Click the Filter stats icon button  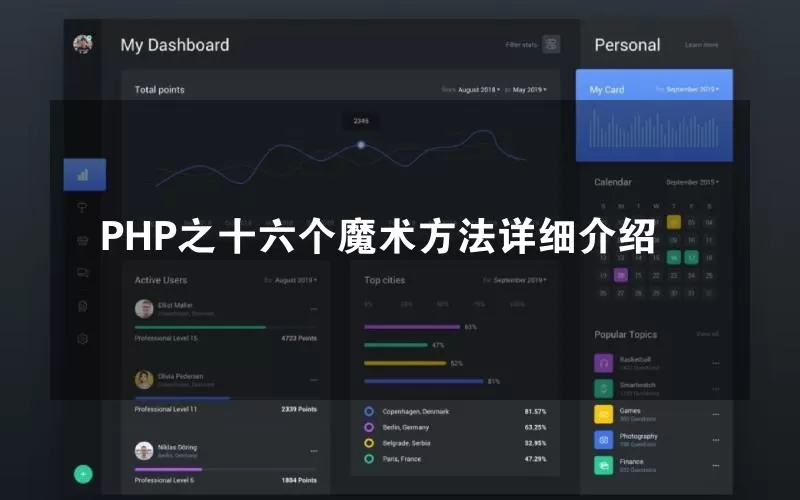click(551, 44)
